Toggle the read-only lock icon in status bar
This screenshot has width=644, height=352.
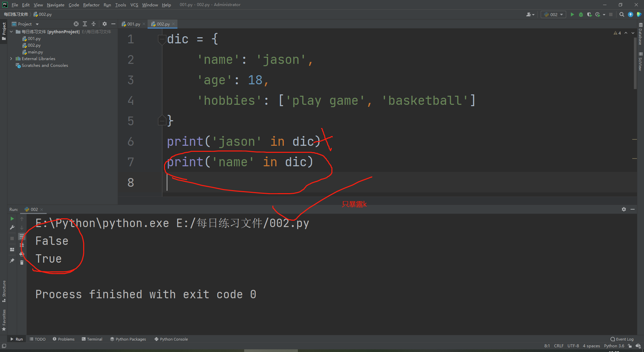point(630,346)
